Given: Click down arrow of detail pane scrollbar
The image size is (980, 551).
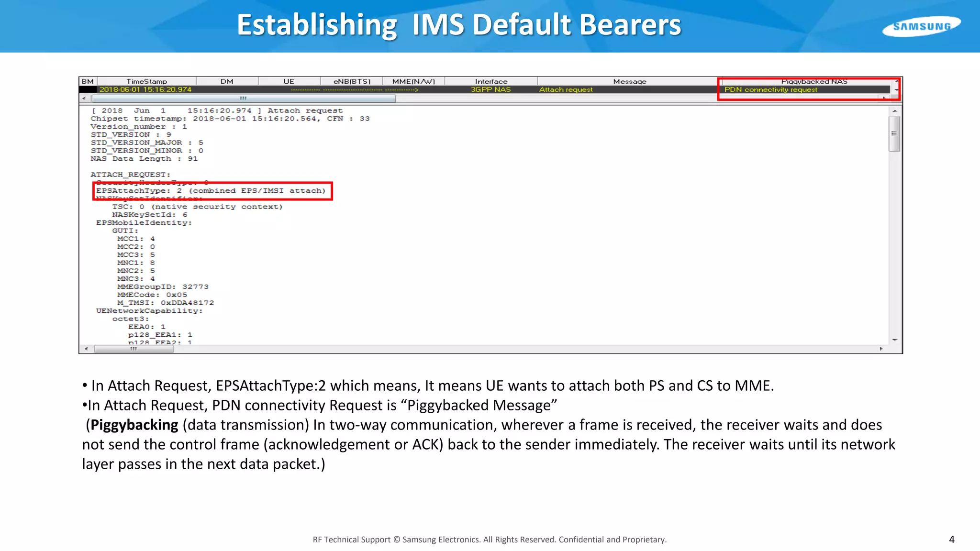Looking at the screenshot, I should tap(894, 340).
